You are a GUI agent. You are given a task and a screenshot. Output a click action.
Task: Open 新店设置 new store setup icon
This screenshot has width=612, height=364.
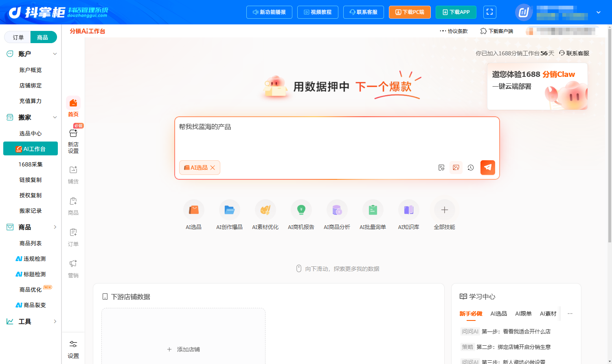point(73,141)
